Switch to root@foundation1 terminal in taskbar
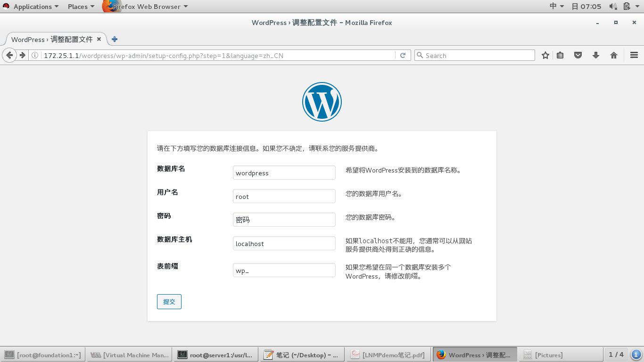 [43, 355]
